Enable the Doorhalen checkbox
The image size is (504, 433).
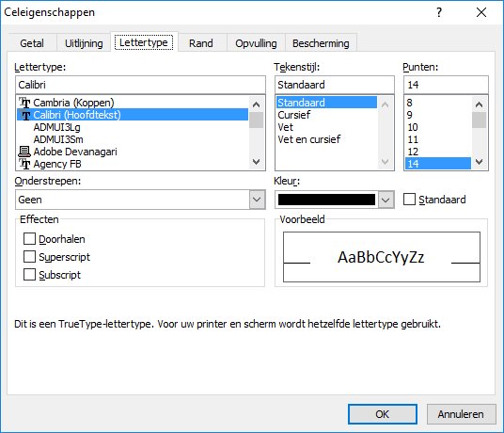[x=29, y=239]
